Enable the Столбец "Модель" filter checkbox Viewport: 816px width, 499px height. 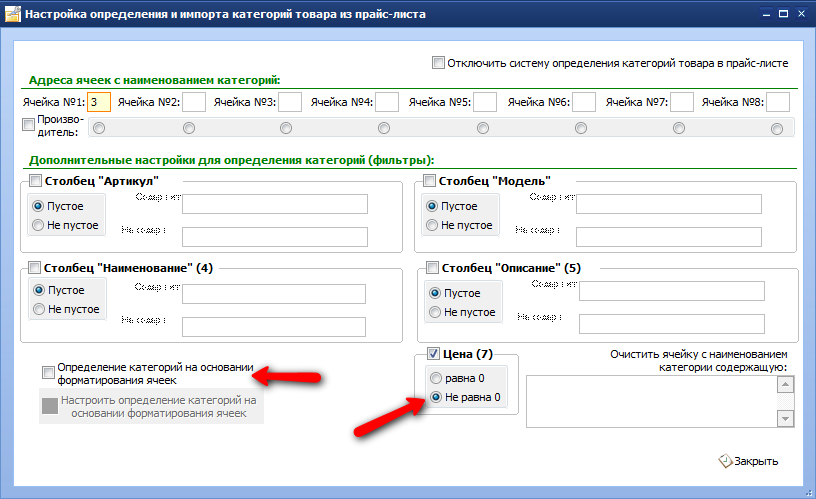tap(429, 181)
